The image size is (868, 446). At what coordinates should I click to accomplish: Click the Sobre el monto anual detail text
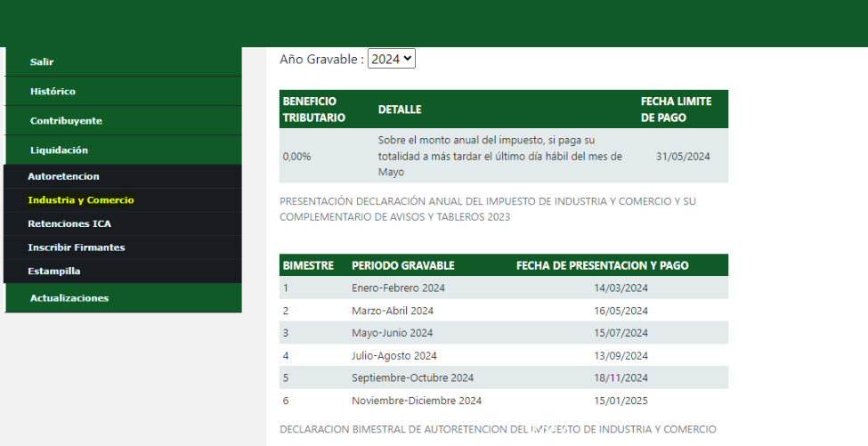[x=499, y=156]
